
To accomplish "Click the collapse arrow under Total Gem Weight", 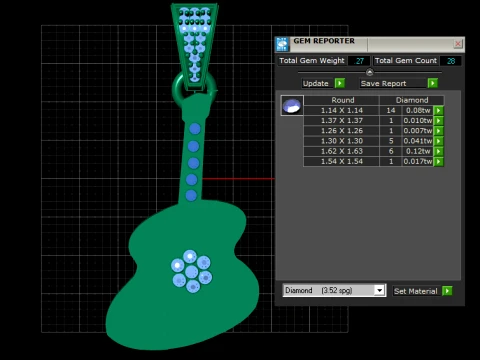I will (369, 72).
